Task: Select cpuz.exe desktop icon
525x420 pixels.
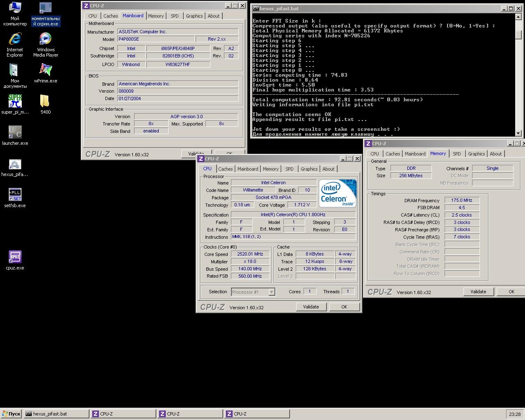Action: pos(15,260)
